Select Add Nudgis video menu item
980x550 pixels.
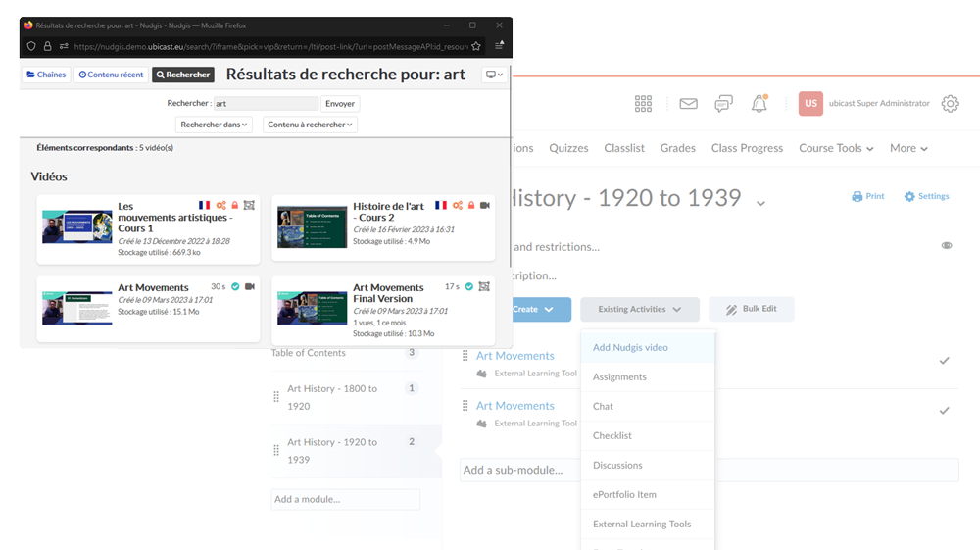(x=630, y=347)
